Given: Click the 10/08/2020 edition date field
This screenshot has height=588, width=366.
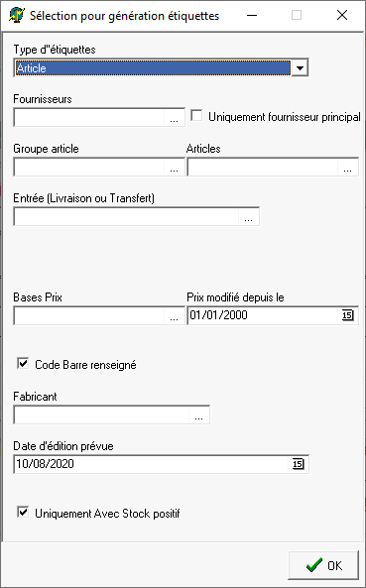Looking at the screenshot, I should click(x=152, y=464).
